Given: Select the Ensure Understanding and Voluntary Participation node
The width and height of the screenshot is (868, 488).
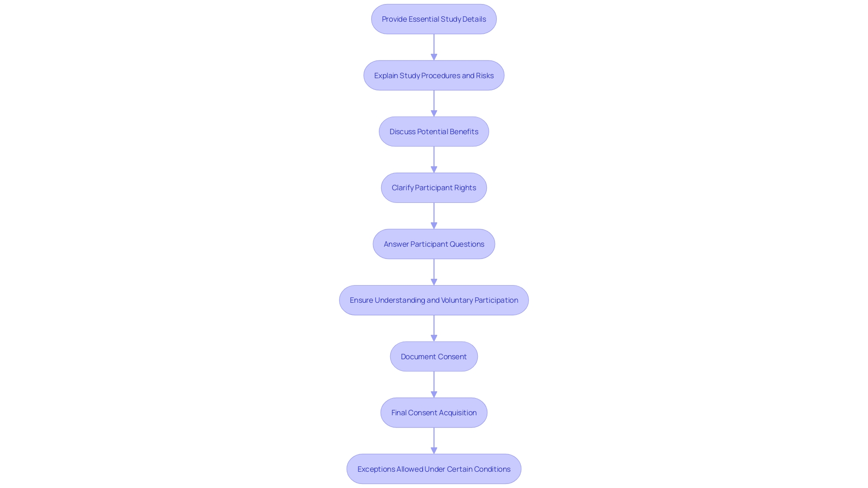Looking at the screenshot, I should click(x=434, y=300).
